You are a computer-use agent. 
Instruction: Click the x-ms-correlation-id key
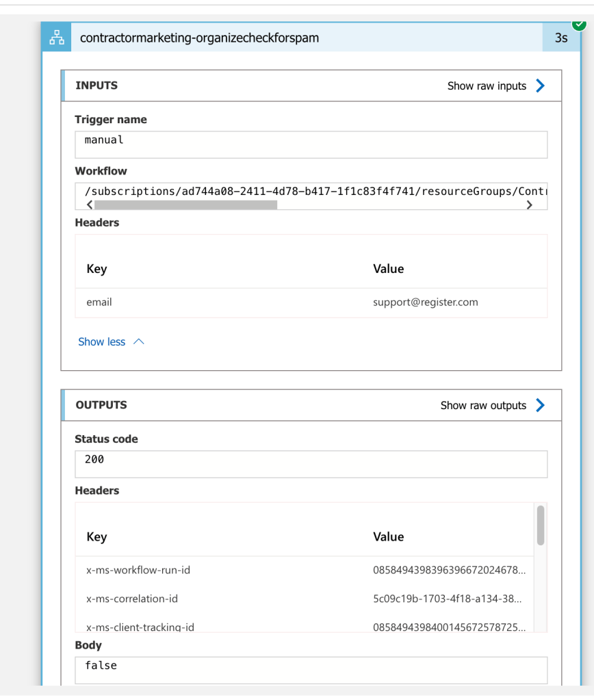[x=132, y=599]
